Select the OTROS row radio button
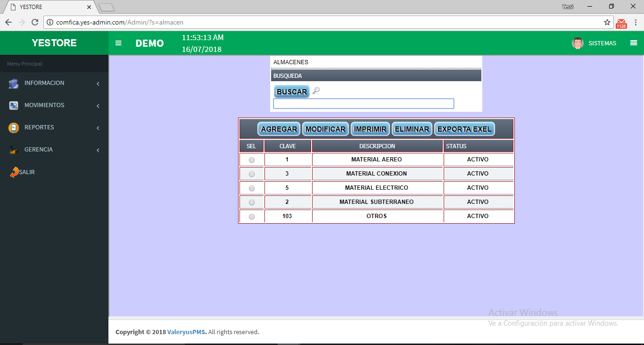 (x=251, y=217)
